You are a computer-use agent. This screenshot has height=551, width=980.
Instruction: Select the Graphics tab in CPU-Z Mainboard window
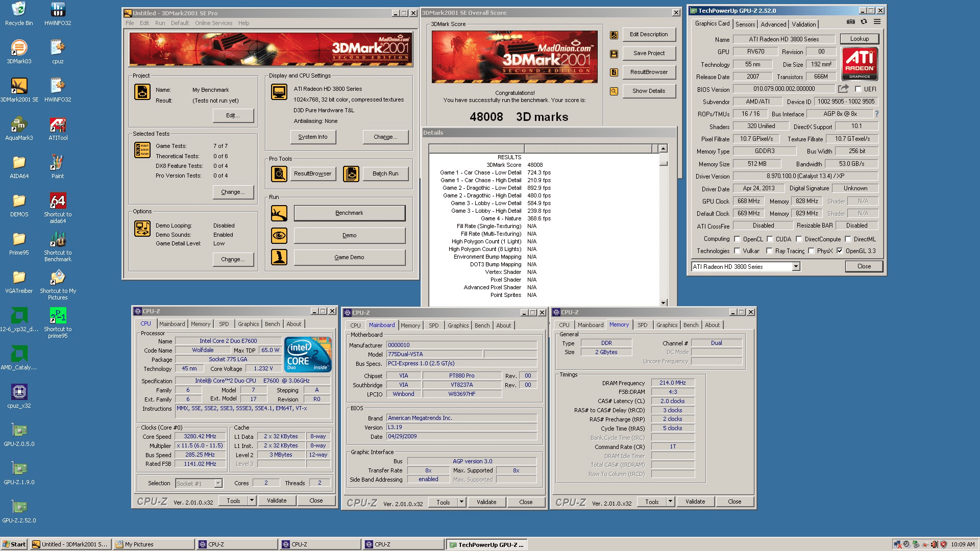458,325
